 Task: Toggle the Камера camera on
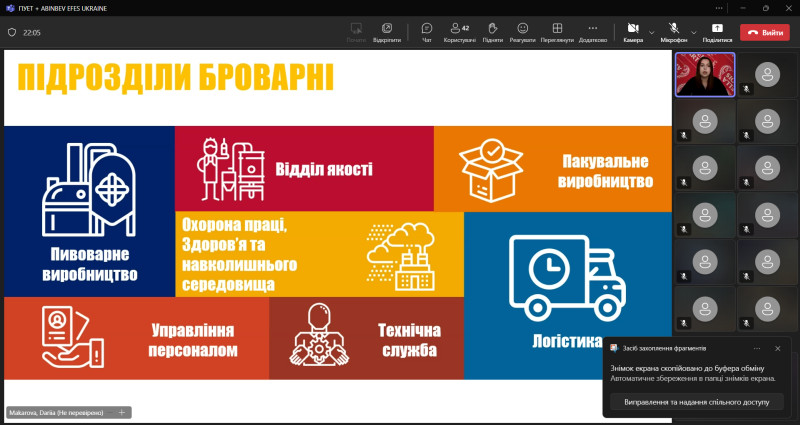click(632, 31)
